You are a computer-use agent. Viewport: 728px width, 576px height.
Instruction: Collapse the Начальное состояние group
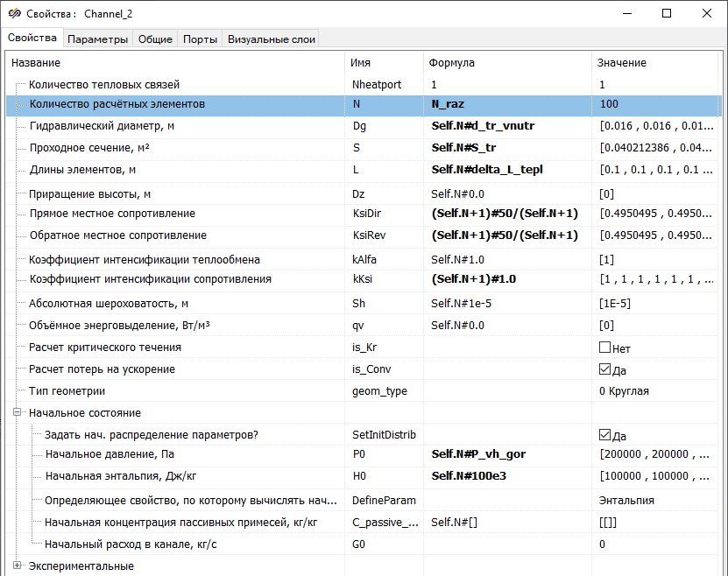coord(17,413)
